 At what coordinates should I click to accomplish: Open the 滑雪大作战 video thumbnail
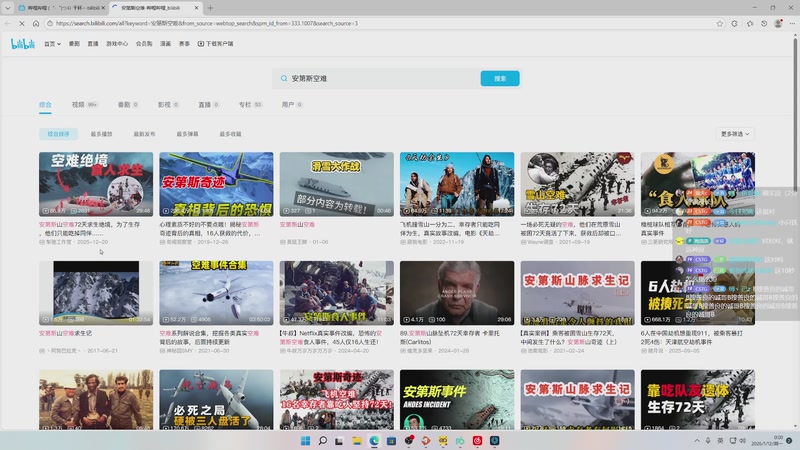pos(337,184)
